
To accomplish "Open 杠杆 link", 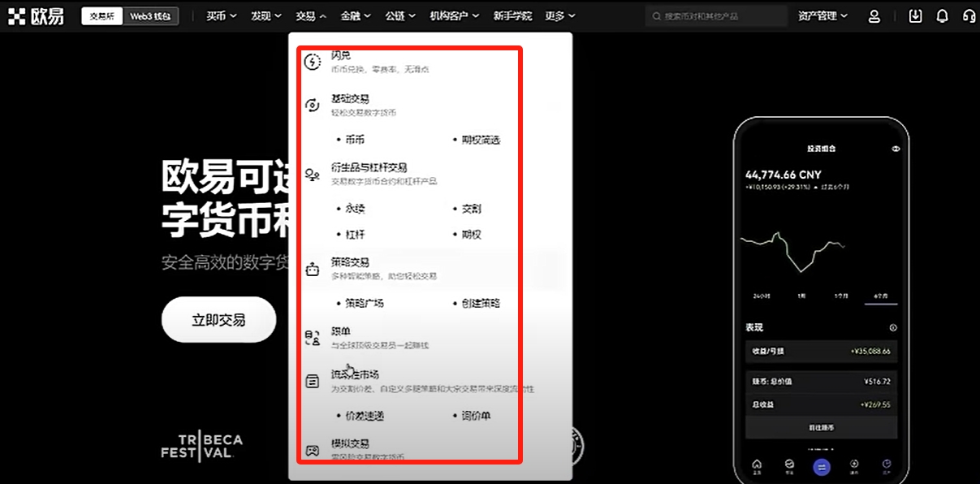I will [x=355, y=235].
